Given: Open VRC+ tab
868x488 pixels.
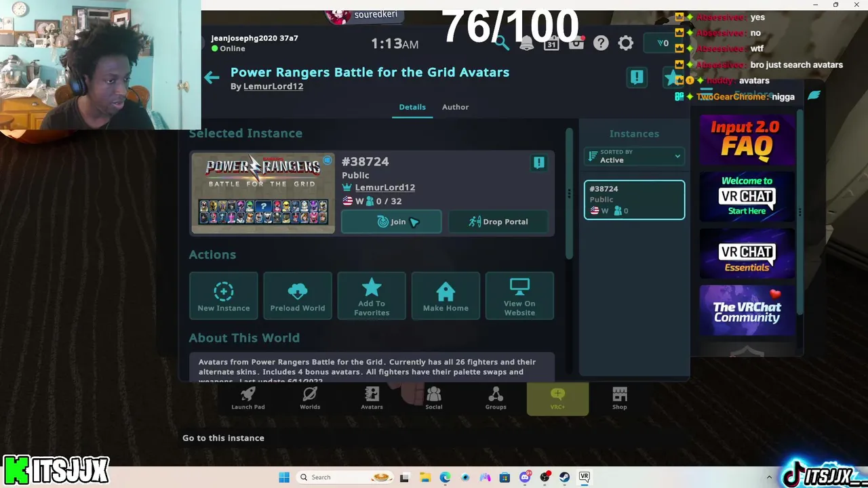Looking at the screenshot, I should (x=557, y=399).
